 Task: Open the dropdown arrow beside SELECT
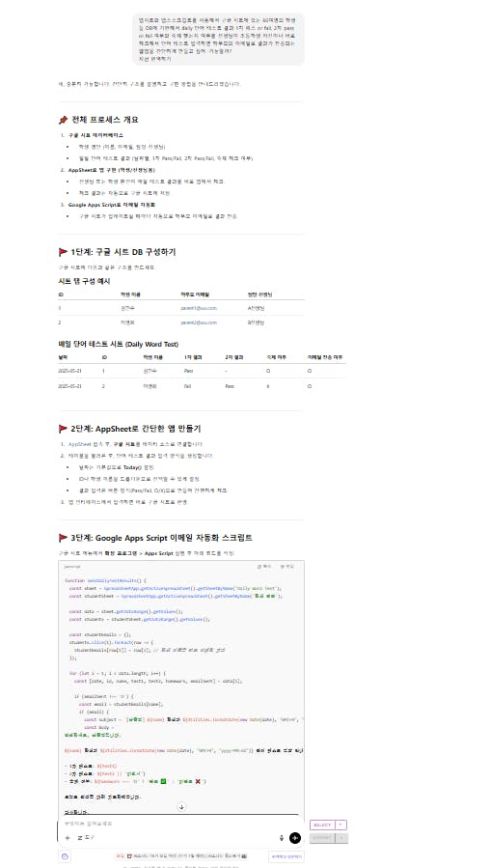click(x=341, y=825)
